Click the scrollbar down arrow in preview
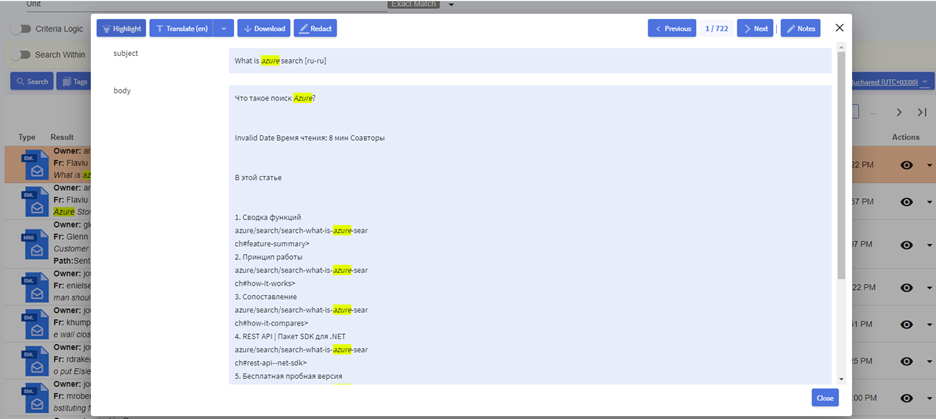Image resolution: width=936 pixels, height=419 pixels. click(842, 380)
